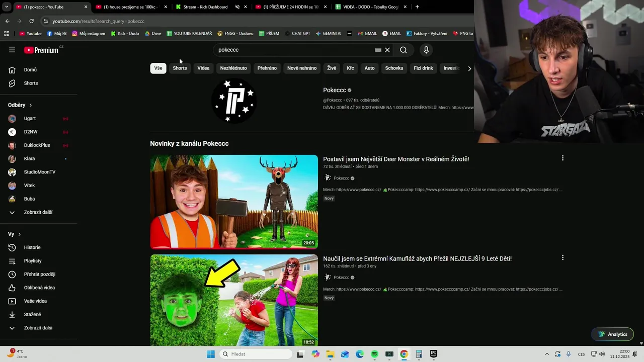
Task: Open Chrome apps grid in bookmarks bar
Action: pyautogui.click(x=7, y=33)
